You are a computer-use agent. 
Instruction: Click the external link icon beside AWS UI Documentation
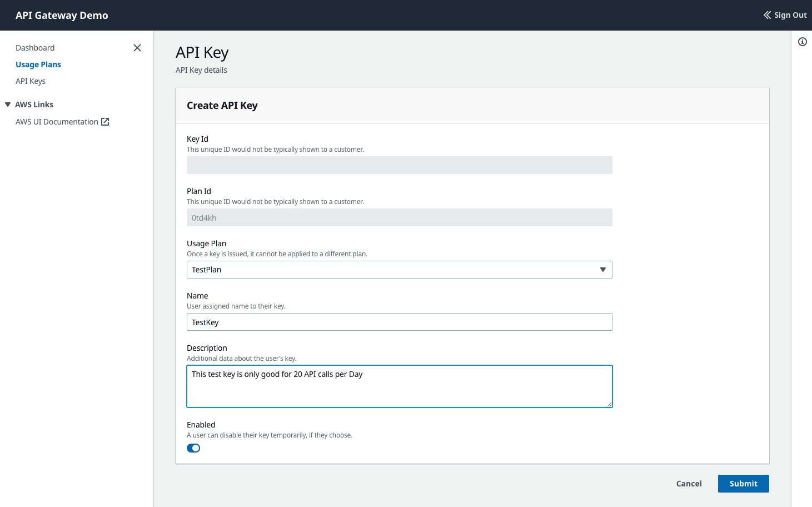click(x=105, y=122)
